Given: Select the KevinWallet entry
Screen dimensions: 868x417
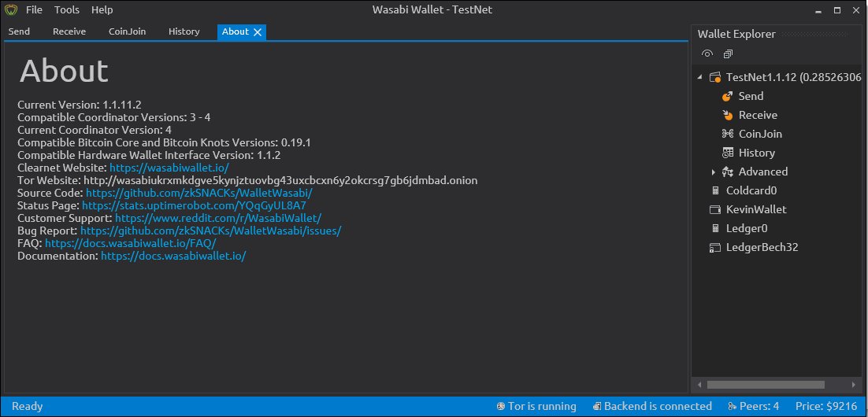Looking at the screenshot, I should [x=756, y=209].
